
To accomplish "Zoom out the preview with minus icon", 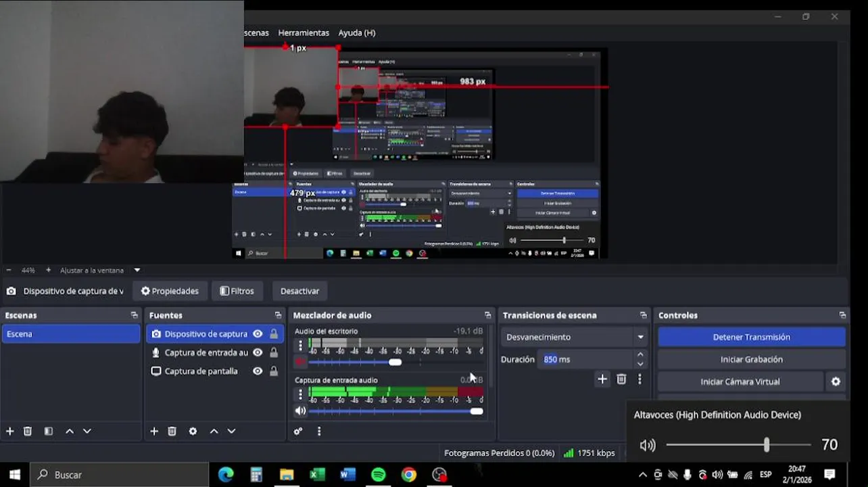I will pos(8,270).
